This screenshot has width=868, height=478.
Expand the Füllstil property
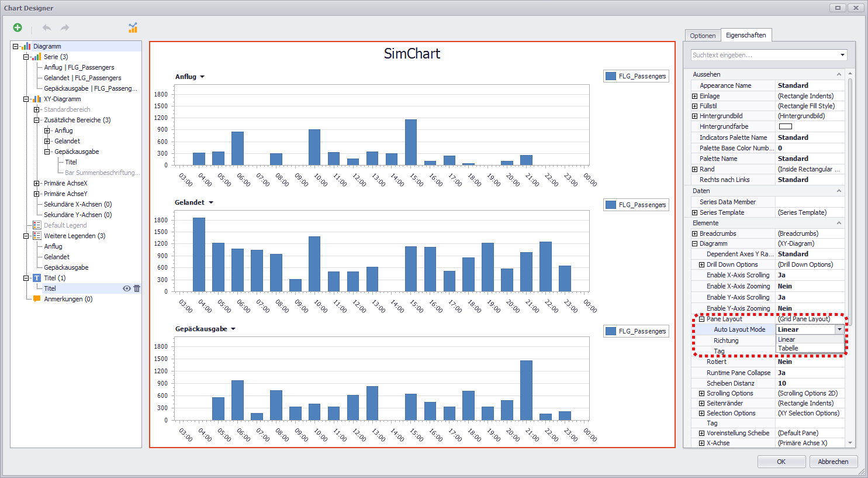coord(694,106)
